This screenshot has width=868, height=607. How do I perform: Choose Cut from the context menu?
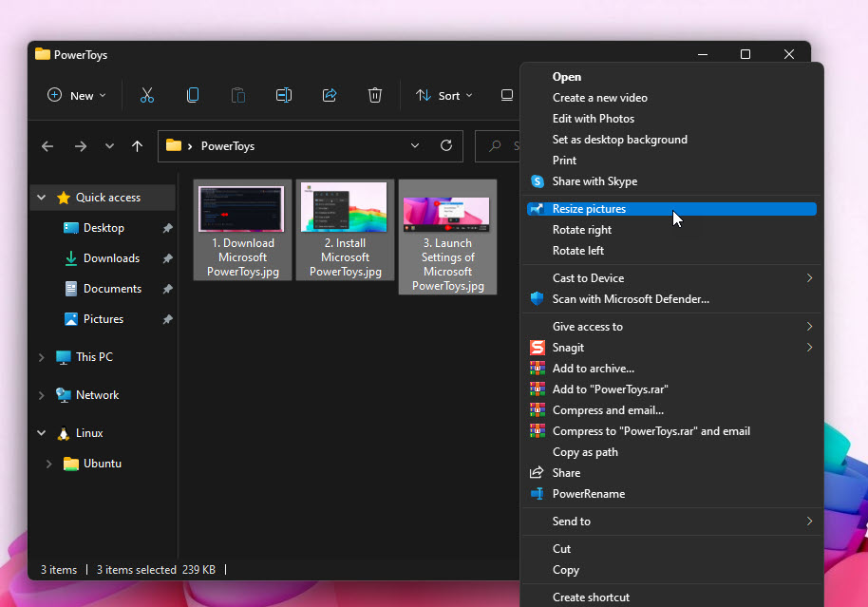click(x=671, y=549)
